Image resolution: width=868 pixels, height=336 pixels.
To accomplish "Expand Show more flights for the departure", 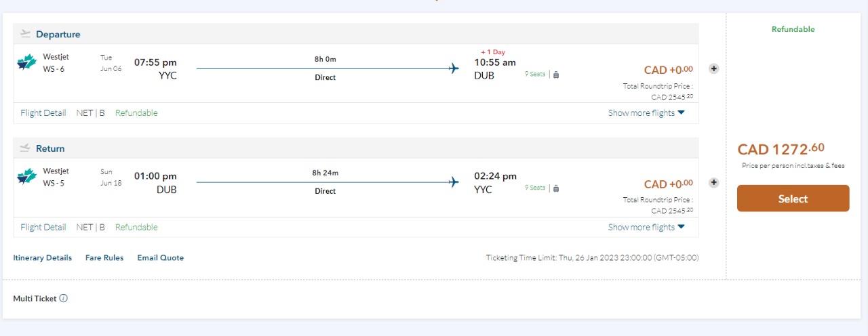I will 646,113.
